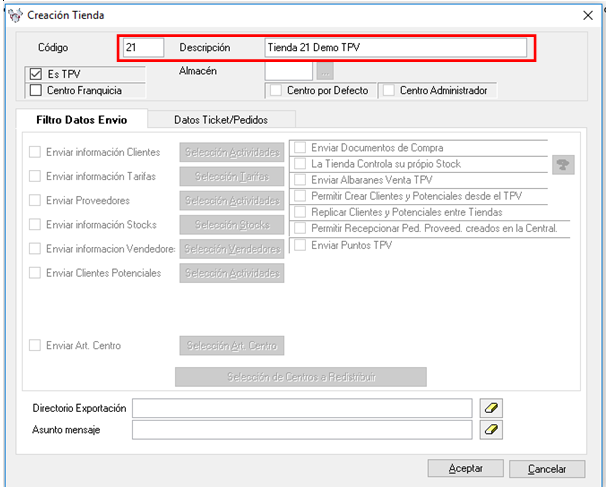Enable the Centro Franquicia checkbox
This screenshot has height=491, width=609.
pyautogui.click(x=37, y=91)
